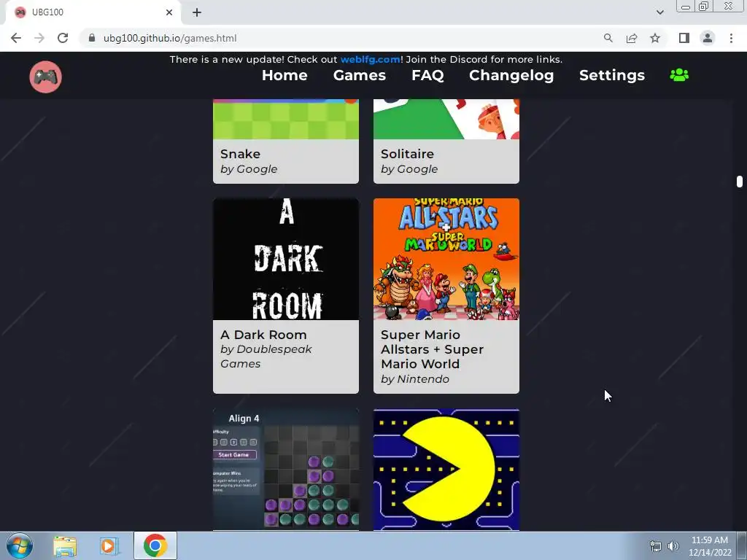Open the Settings nav item
This screenshot has height=560, width=747.
612,75
